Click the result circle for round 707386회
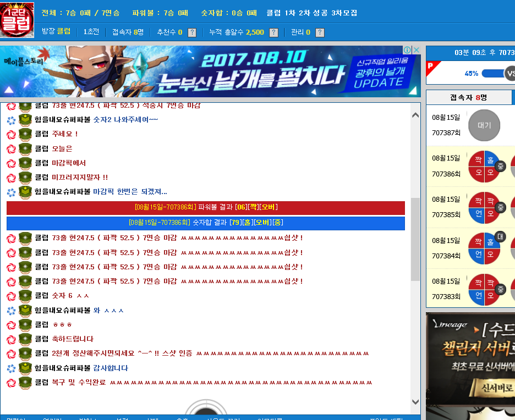Image resolution: width=515 pixels, height=420 pixels. (x=484, y=167)
